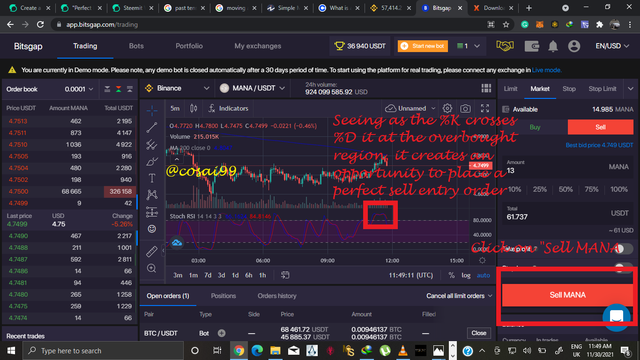
Task: Click the Total USDT input field
Action: [567, 213]
